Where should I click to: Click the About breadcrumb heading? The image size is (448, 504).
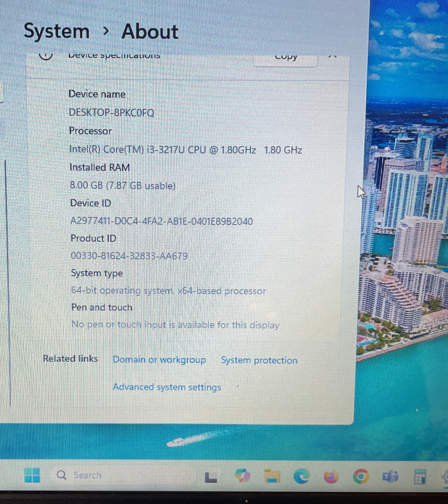(x=150, y=32)
